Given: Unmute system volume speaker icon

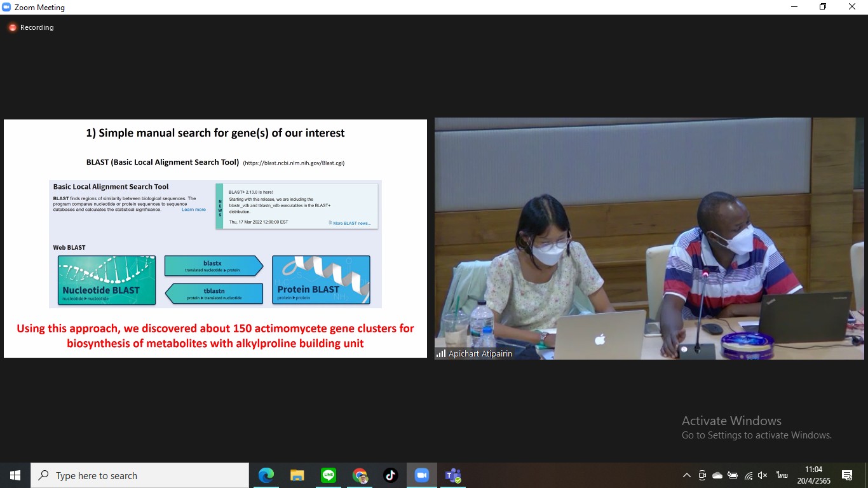Looking at the screenshot, I should 763,475.
